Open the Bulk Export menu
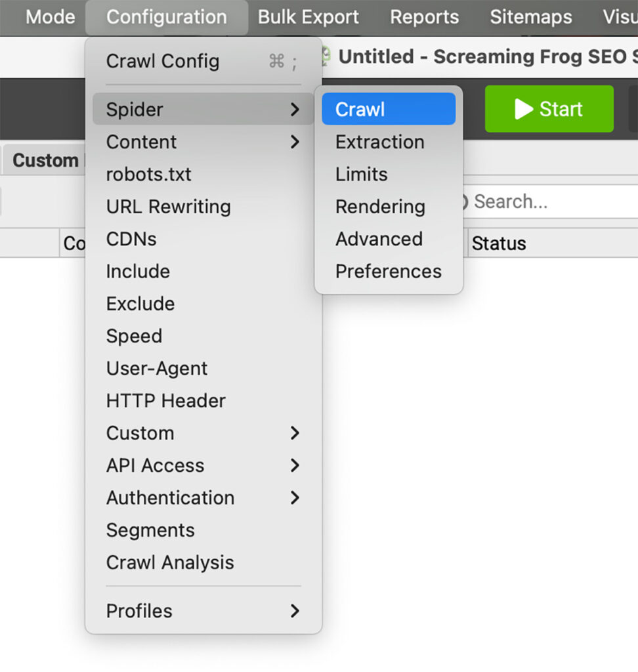This screenshot has height=672, width=638. click(308, 17)
